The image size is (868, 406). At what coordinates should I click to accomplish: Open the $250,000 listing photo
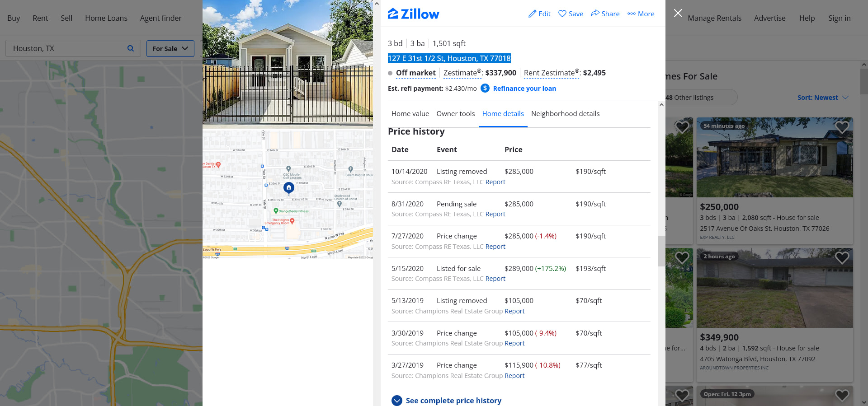(774, 157)
